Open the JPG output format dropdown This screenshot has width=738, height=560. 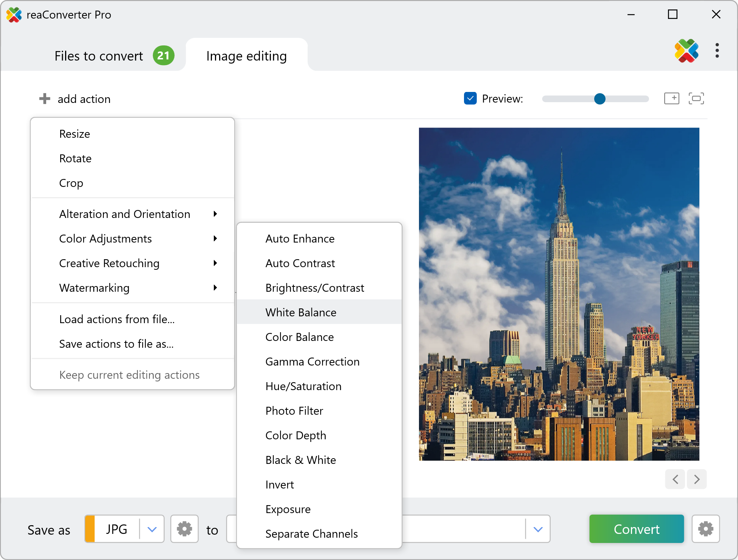[152, 529]
